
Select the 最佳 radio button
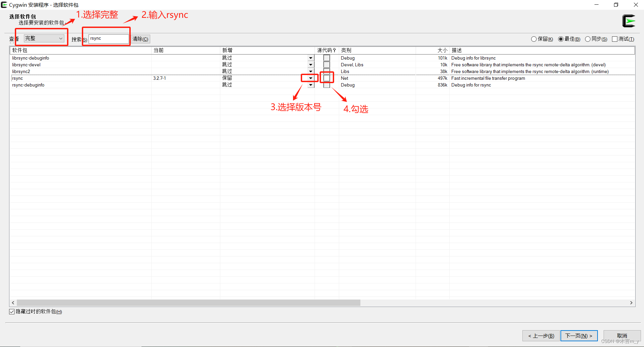pyautogui.click(x=569, y=39)
